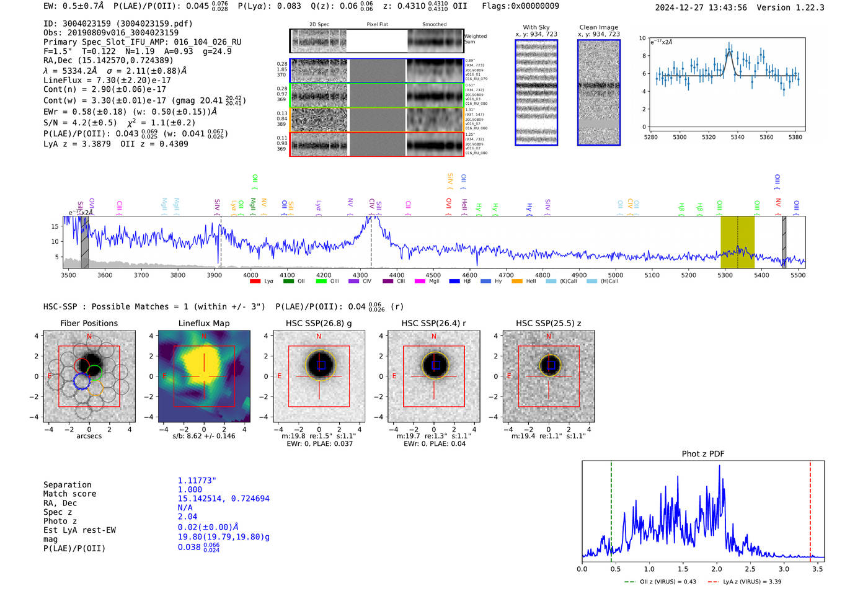Open the HSC SSP(26.4) r cutout
The width and height of the screenshot is (868, 591).
coord(434,376)
